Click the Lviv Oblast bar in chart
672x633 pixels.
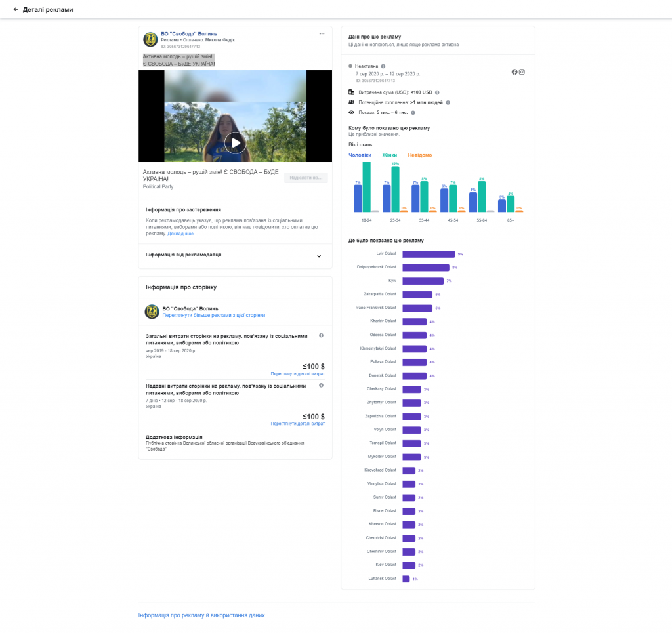point(428,254)
